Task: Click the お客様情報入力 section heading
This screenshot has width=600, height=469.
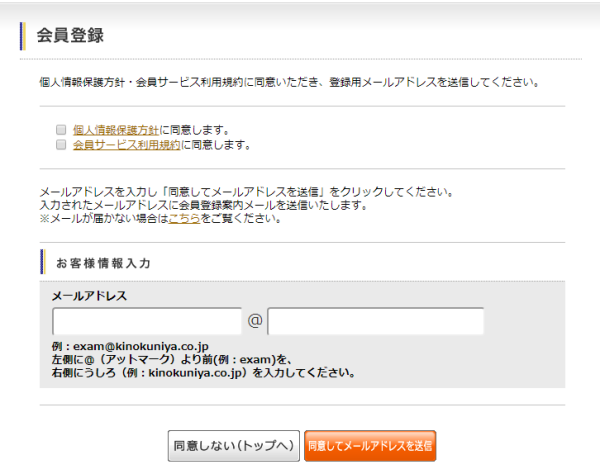Action: point(103,263)
